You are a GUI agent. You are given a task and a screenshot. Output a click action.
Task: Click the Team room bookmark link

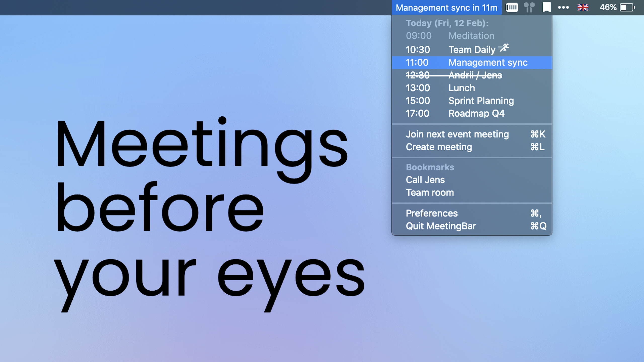429,192
